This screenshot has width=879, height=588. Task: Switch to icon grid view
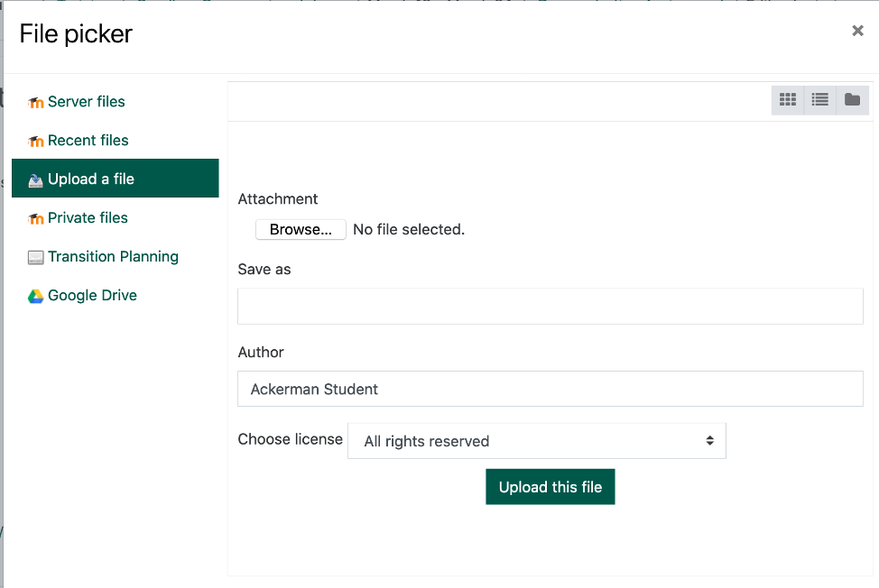tap(787, 100)
